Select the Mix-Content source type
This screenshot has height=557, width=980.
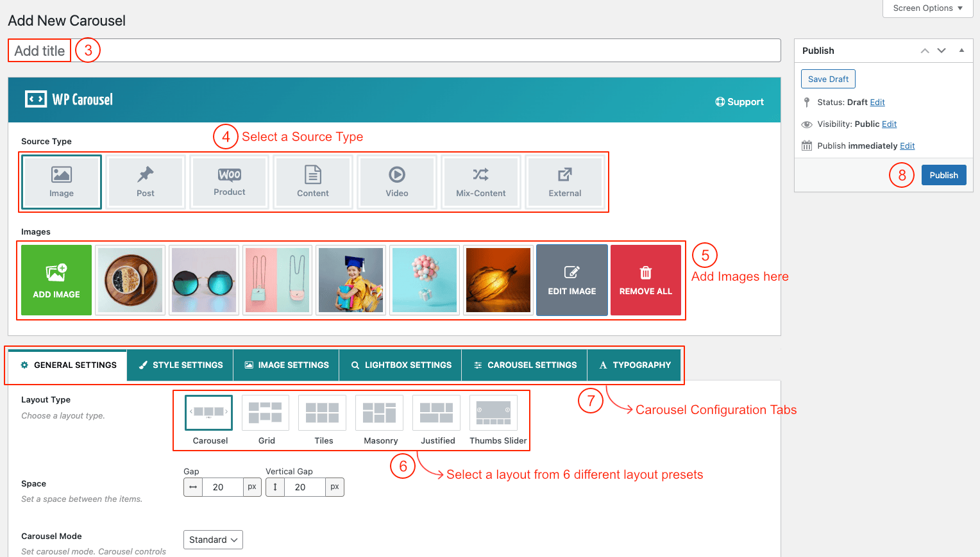[x=480, y=182]
